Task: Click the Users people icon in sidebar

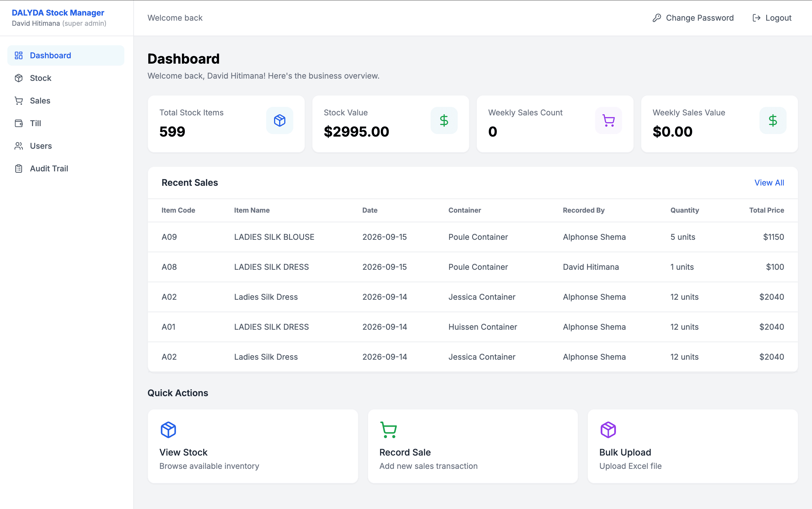Action: tap(18, 146)
